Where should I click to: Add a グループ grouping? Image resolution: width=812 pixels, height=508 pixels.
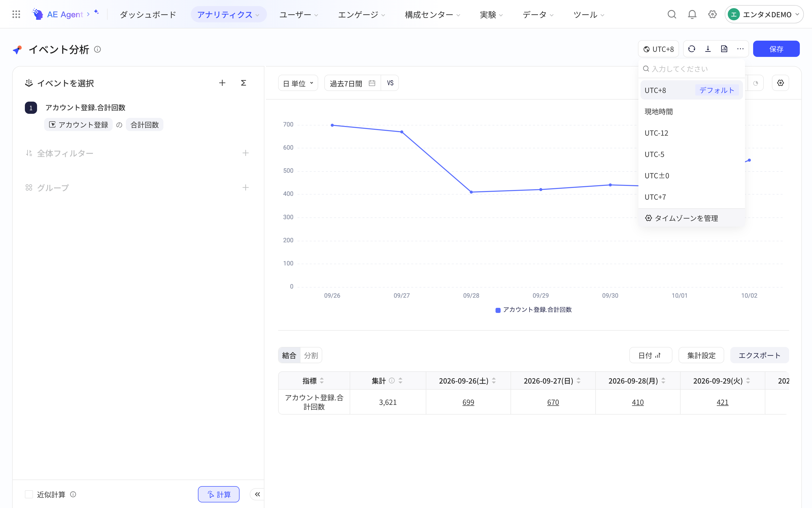[x=246, y=187]
